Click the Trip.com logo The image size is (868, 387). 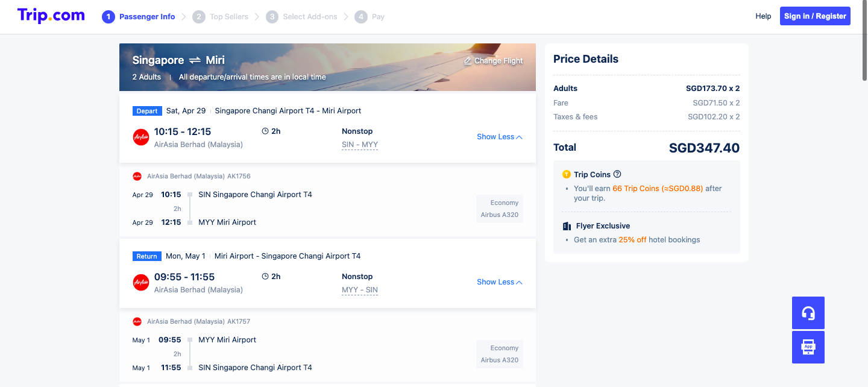(51, 16)
